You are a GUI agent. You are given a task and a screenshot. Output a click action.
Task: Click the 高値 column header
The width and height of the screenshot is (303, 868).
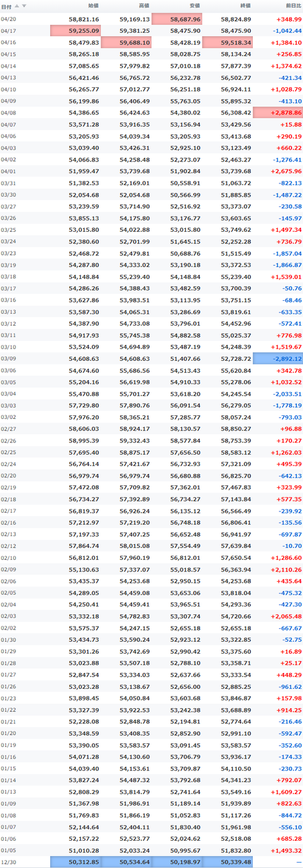[144, 6]
